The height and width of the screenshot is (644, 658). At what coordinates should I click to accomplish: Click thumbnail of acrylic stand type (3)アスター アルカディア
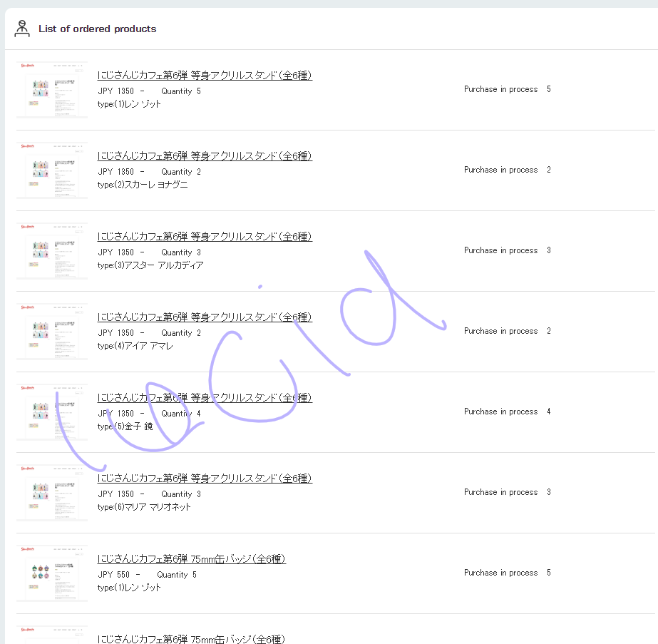click(x=52, y=251)
